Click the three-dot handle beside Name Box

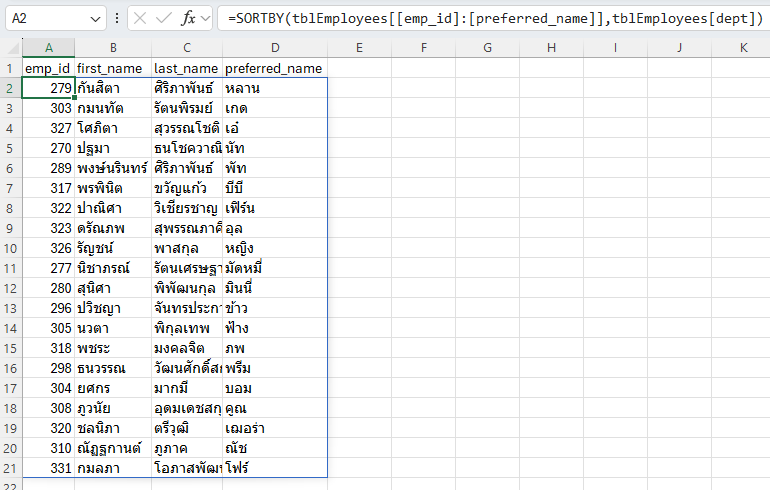coord(117,19)
